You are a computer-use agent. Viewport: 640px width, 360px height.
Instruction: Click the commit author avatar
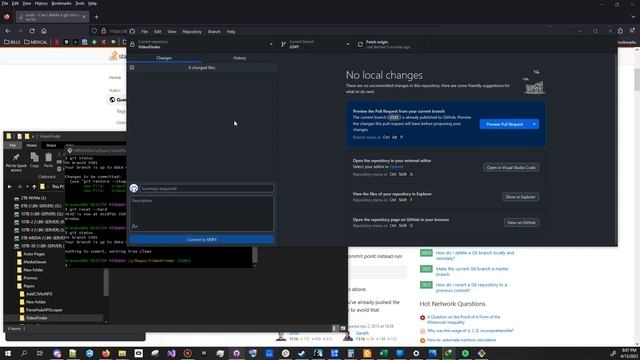click(x=134, y=188)
